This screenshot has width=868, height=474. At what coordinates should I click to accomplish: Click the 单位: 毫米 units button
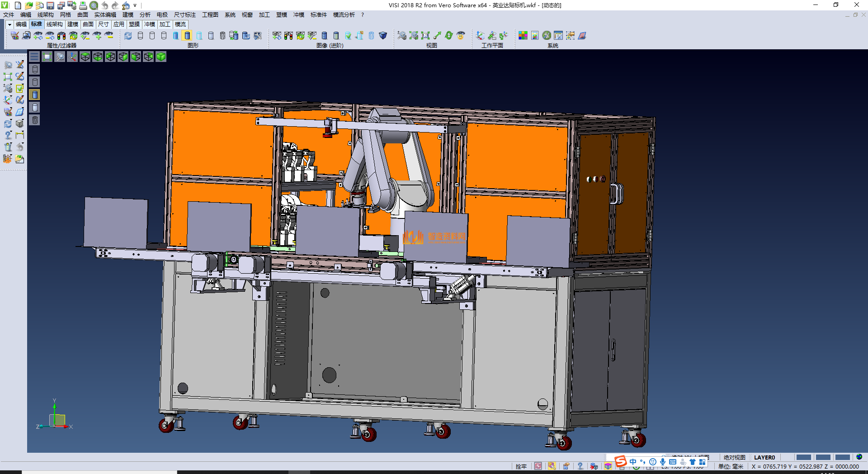pos(731,466)
